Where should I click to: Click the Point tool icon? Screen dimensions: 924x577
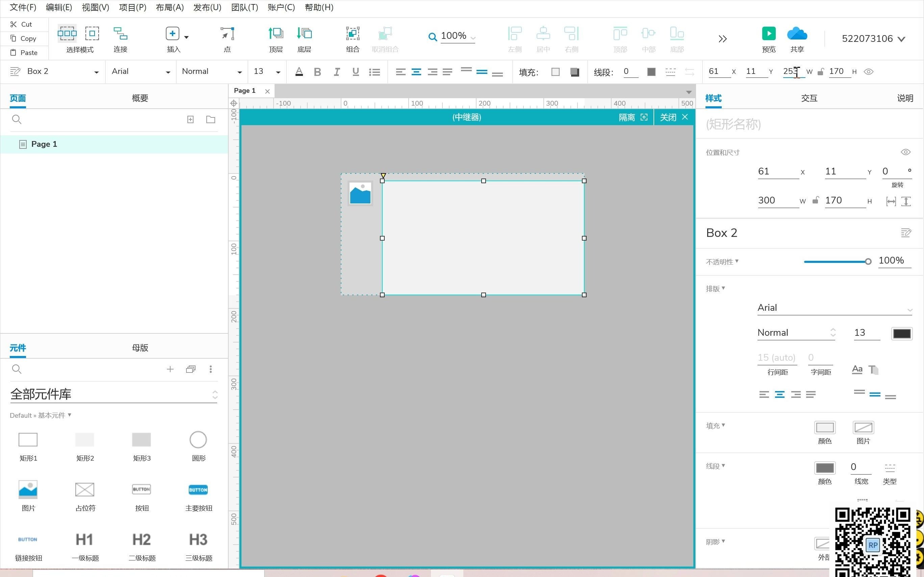click(227, 34)
